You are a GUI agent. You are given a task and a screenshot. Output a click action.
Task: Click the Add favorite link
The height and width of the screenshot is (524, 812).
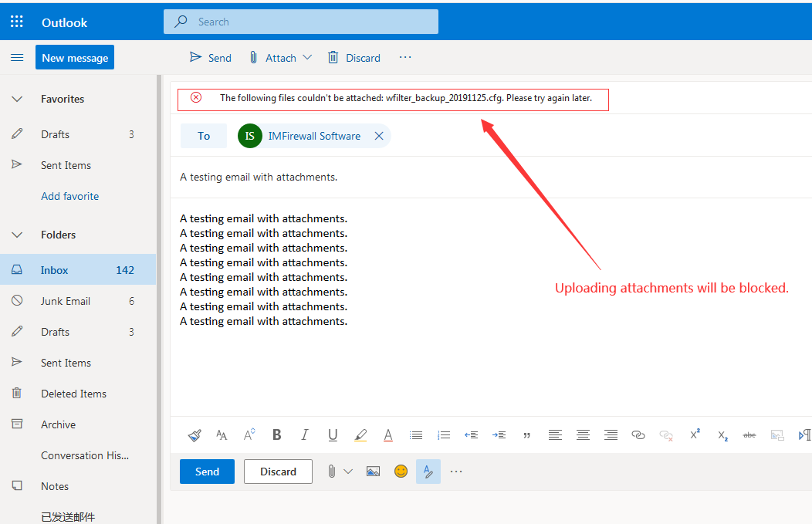point(70,196)
